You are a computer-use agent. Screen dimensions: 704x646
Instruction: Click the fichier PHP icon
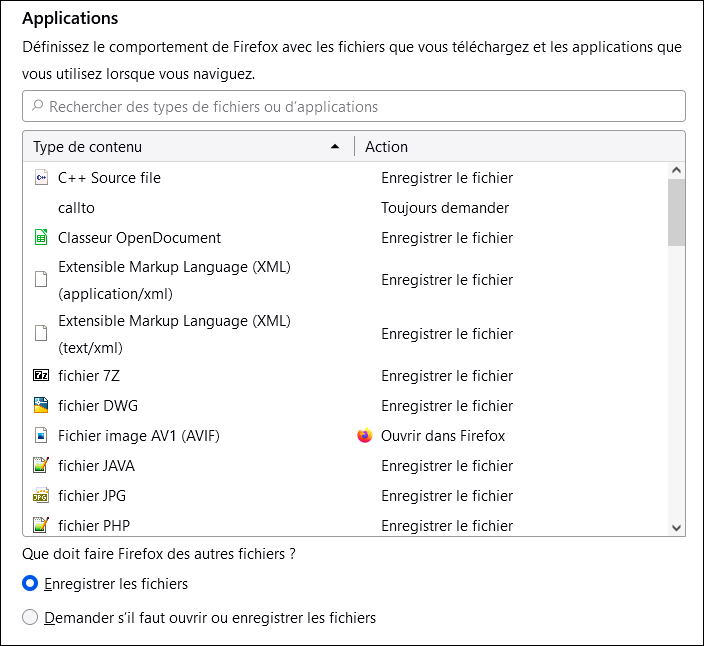(x=41, y=525)
